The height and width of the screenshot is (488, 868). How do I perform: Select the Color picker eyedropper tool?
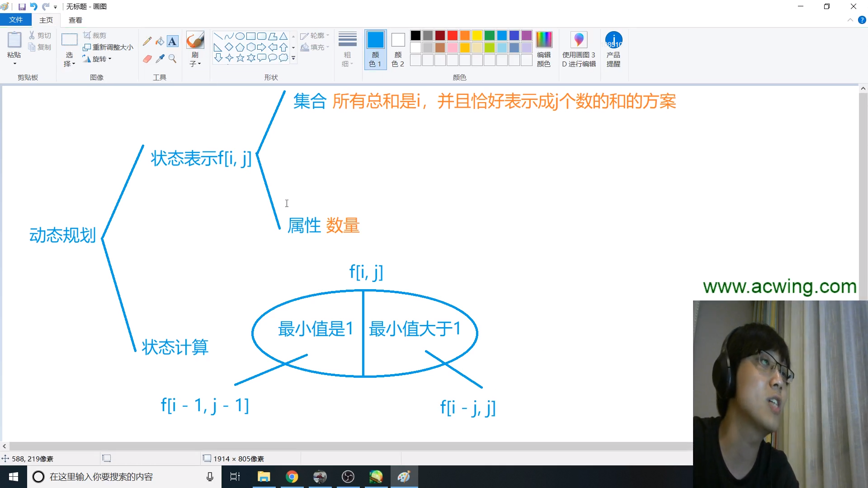click(x=160, y=59)
